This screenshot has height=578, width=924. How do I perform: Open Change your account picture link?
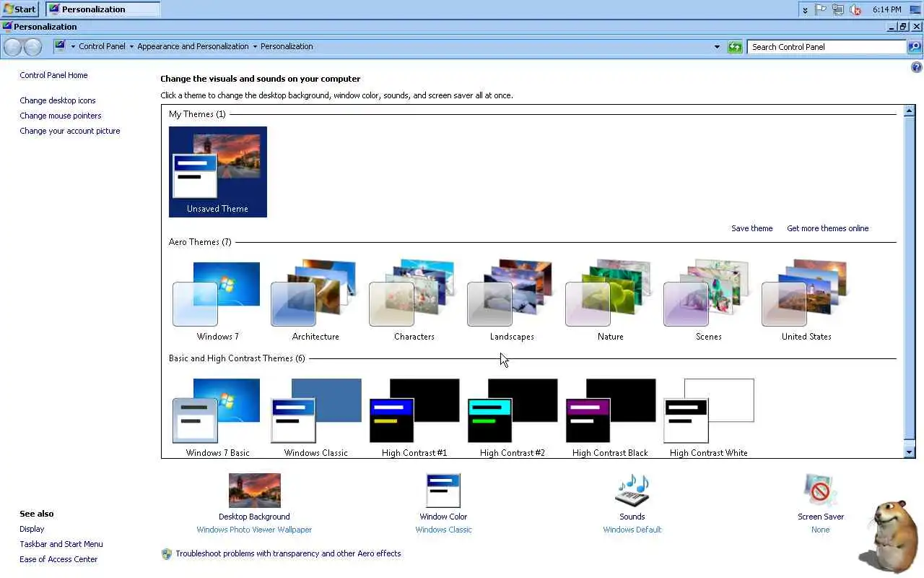coord(70,131)
